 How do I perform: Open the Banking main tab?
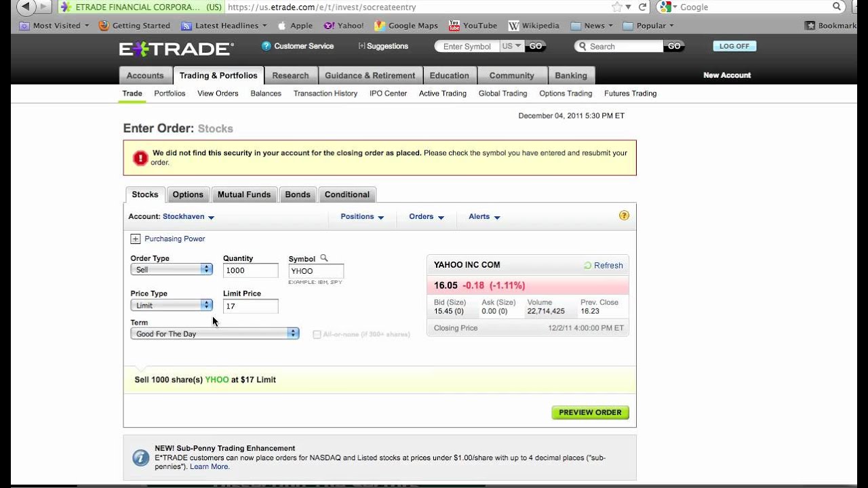tap(571, 75)
